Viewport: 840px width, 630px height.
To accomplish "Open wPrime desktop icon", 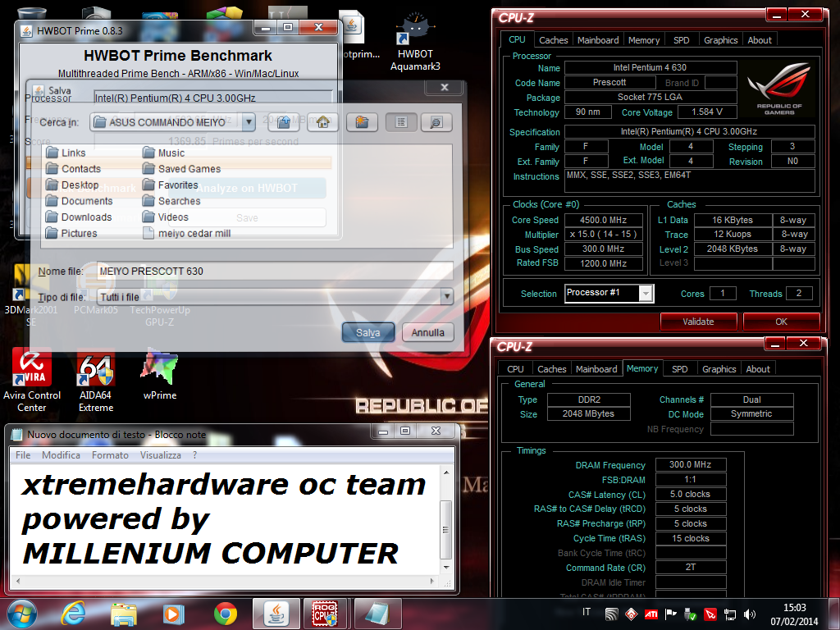I will pos(160,374).
